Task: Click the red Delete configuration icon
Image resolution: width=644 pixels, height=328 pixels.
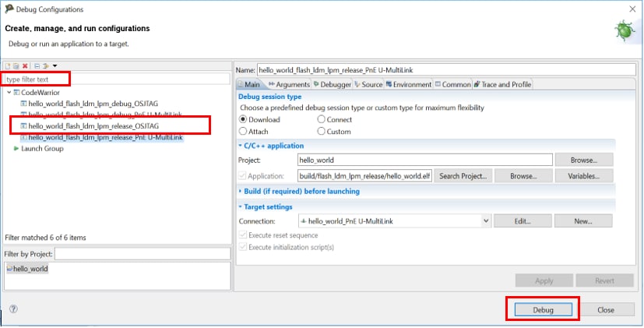Action: click(x=25, y=65)
